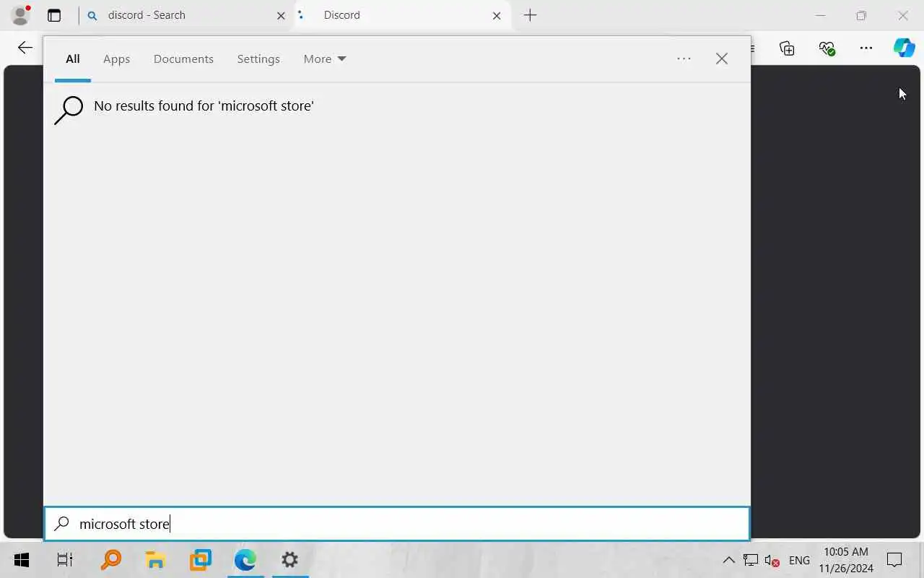Change ENG input language indicator

pos(799,561)
